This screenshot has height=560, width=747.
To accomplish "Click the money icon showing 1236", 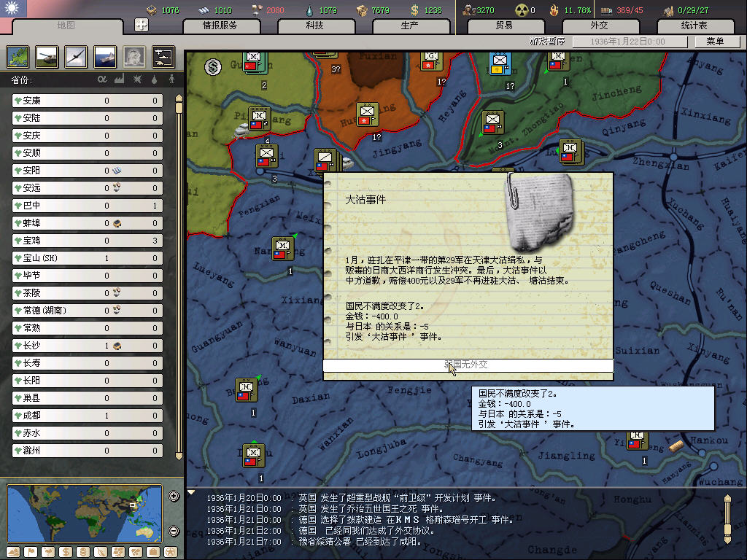I will [x=415, y=10].
